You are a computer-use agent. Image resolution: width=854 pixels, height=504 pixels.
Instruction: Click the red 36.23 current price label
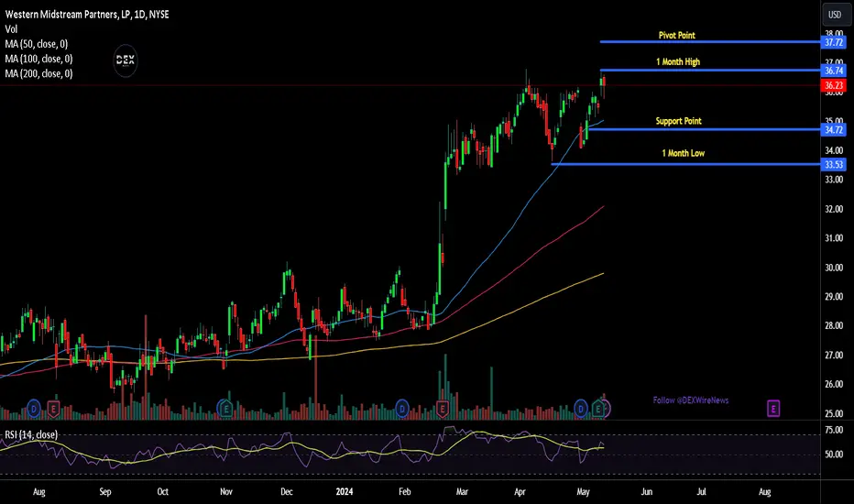(833, 85)
